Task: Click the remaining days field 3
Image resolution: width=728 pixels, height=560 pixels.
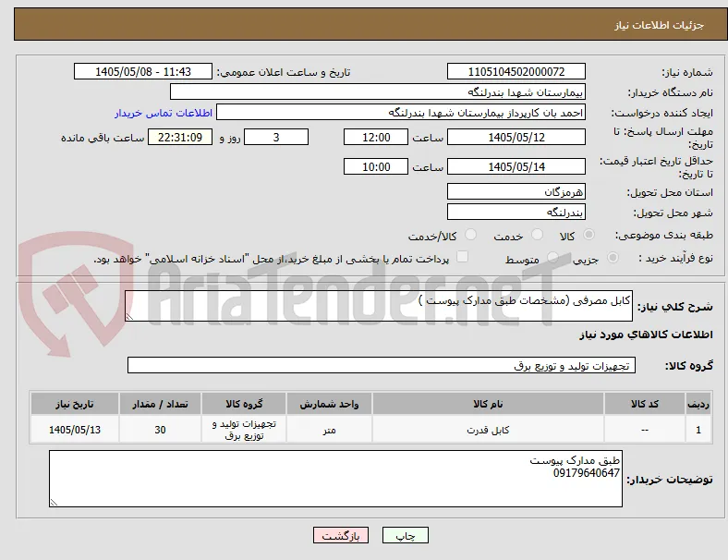Action: (276, 137)
